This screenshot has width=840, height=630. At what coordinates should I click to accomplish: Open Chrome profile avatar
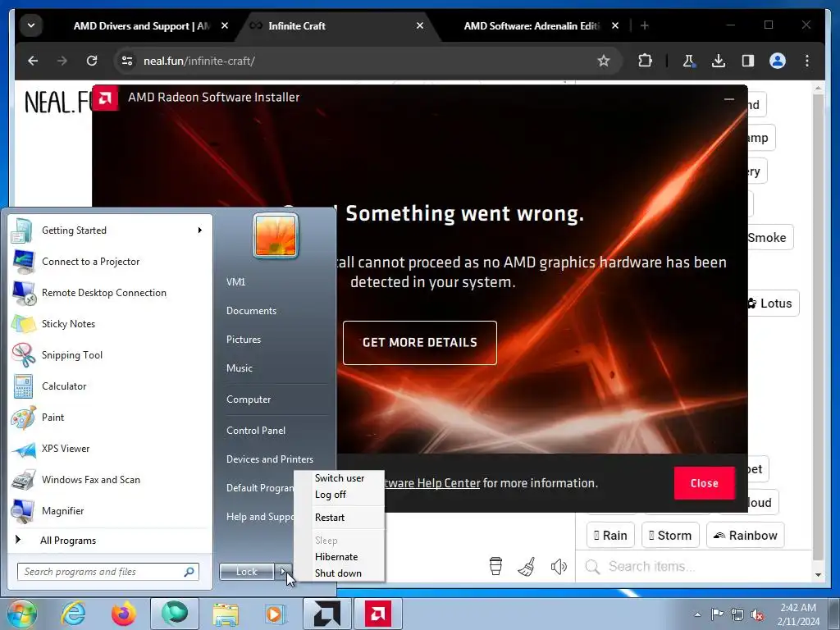point(778,61)
